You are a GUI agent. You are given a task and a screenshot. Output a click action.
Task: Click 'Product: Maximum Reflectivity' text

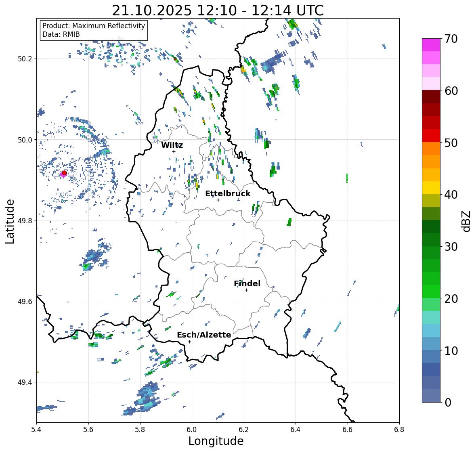pos(94,26)
